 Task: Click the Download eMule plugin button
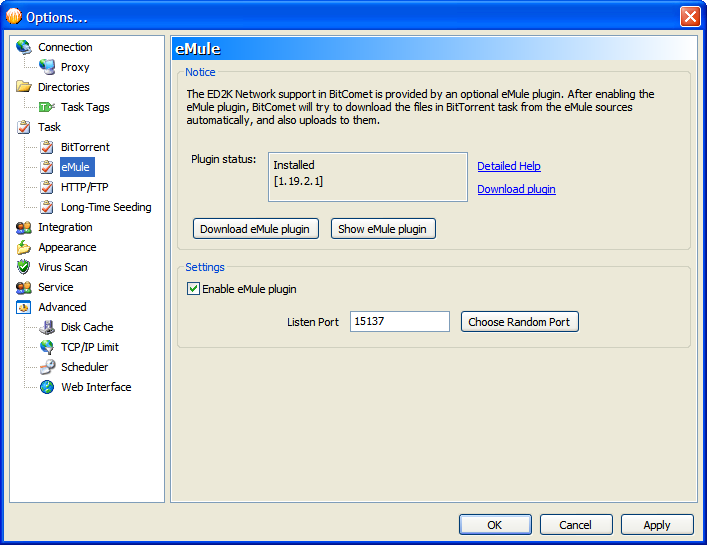(x=256, y=229)
